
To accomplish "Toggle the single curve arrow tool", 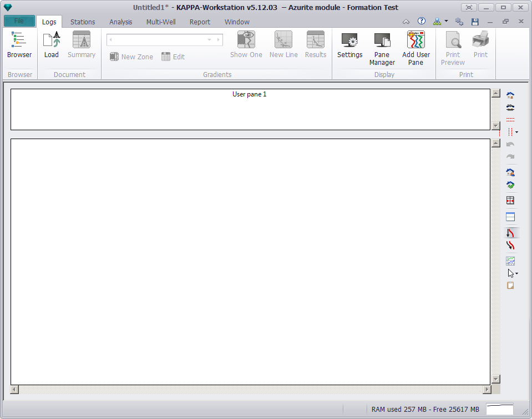I will coord(510,233).
